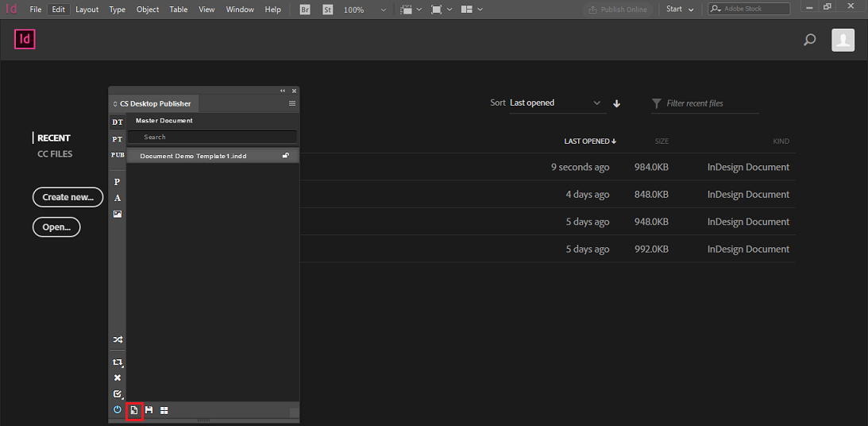Image resolution: width=868 pixels, height=426 pixels.
Task: Sort by the LAST OPENED column header
Action: 590,141
